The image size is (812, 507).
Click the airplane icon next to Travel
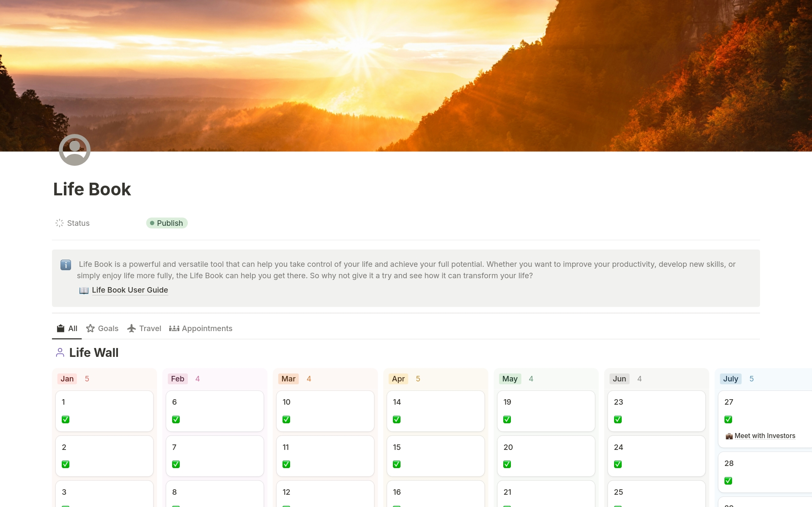[x=131, y=328]
